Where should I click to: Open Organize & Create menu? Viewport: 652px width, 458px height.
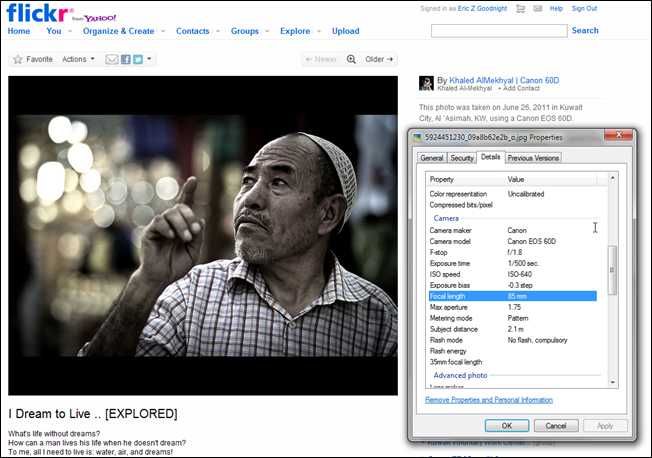point(119,31)
